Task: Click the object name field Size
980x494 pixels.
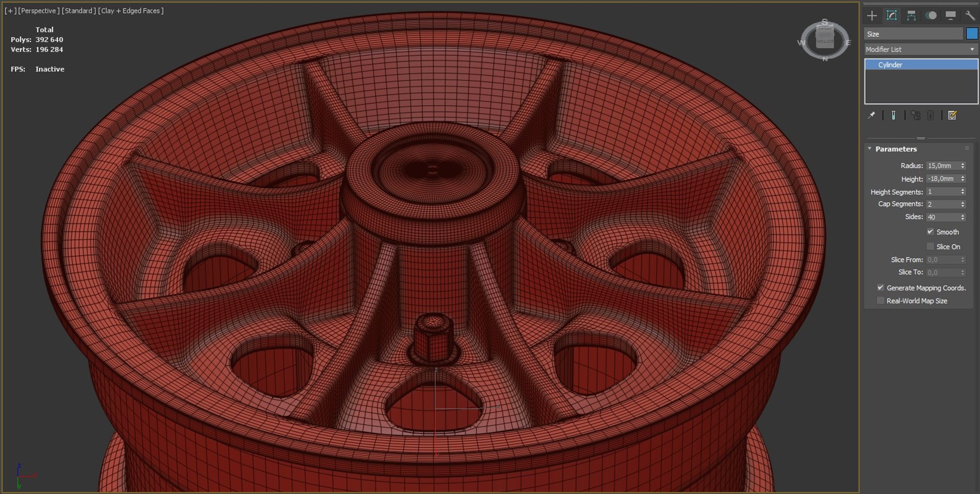Action: pyautogui.click(x=913, y=34)
